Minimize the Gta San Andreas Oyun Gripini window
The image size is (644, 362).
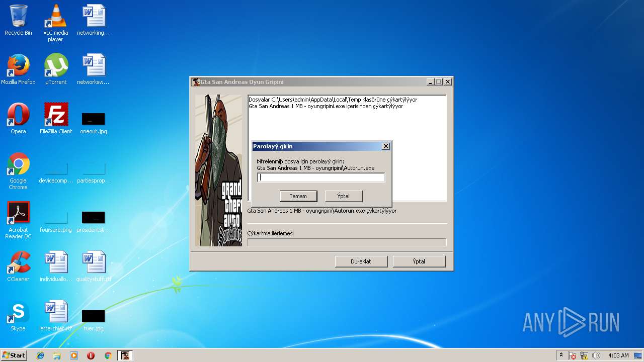[x=430, y=82]
